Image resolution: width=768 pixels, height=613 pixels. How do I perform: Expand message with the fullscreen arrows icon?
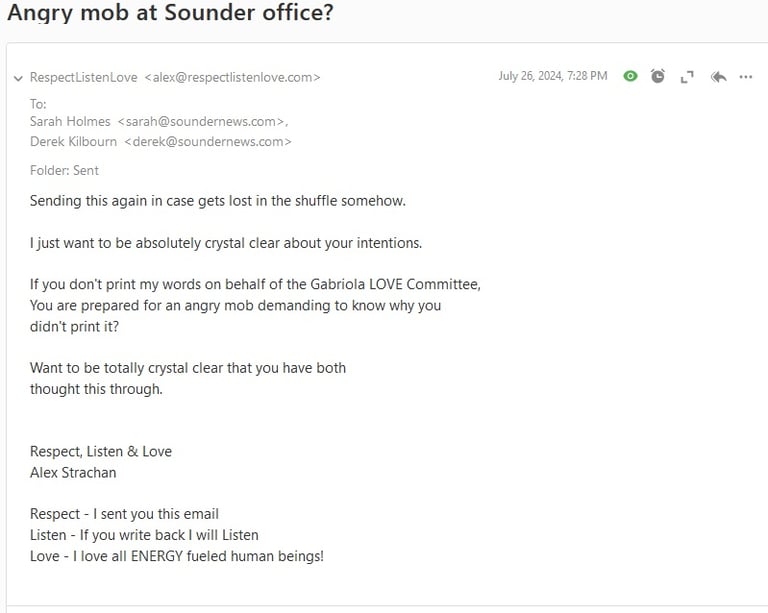point(687,77)
